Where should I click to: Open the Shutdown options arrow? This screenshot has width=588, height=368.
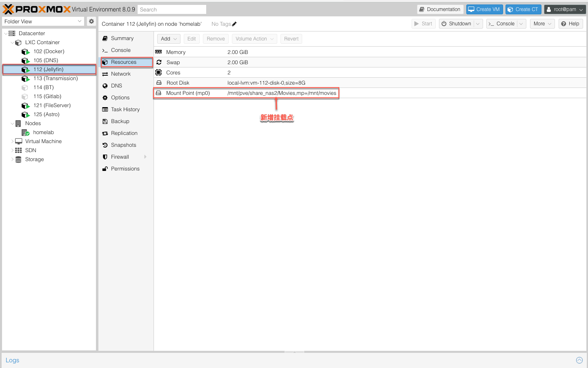[x=478, y=24]
